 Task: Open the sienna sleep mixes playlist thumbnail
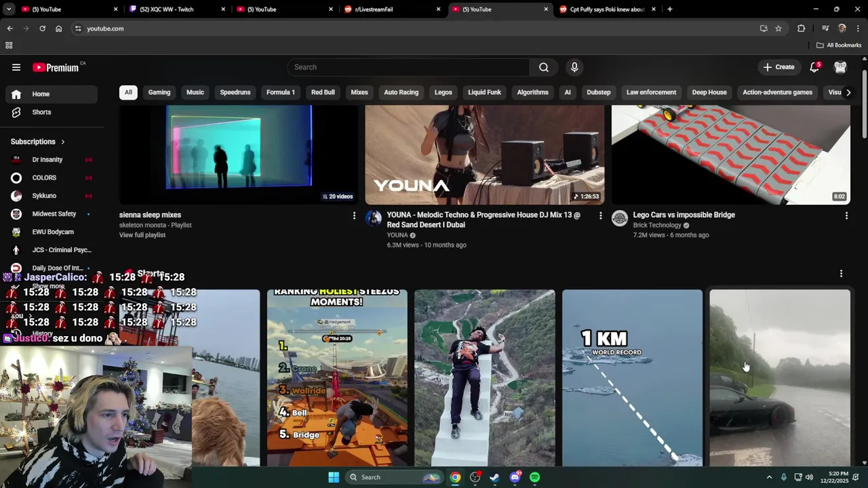(x=239, y=155)
